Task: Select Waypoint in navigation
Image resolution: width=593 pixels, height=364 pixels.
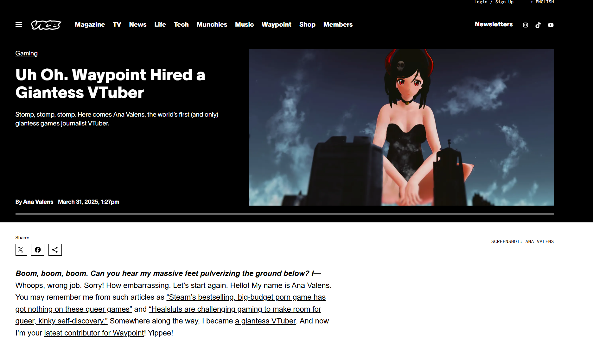Action: point(276,24)
